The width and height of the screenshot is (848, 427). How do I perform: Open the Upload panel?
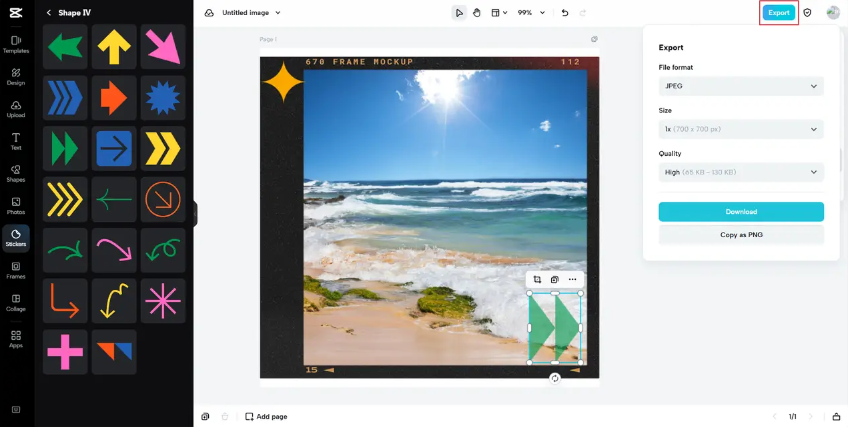tap(16, 109)
